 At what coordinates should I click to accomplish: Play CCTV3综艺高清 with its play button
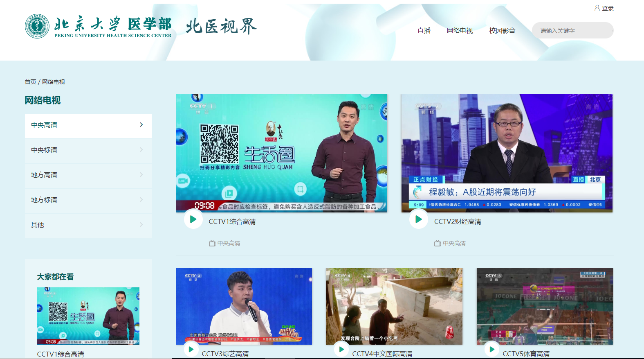point(191,350)
